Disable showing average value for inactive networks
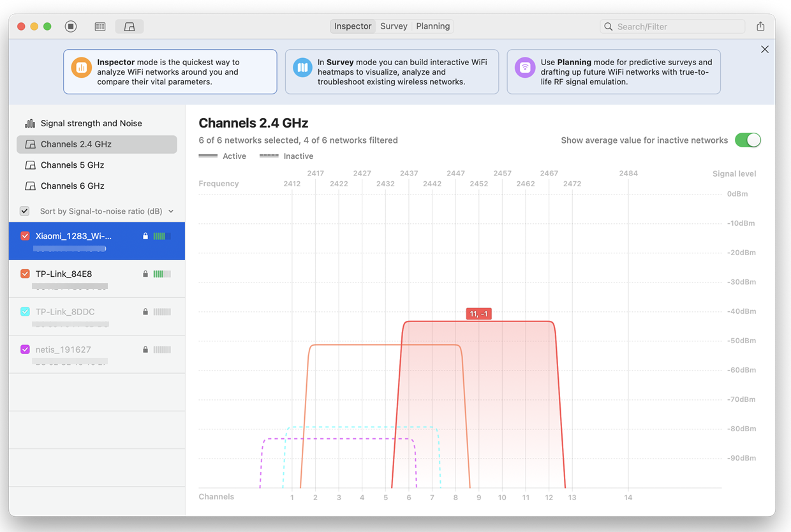Image resolution: width=791 pixels, height=532 pixels. pos(747,140)
